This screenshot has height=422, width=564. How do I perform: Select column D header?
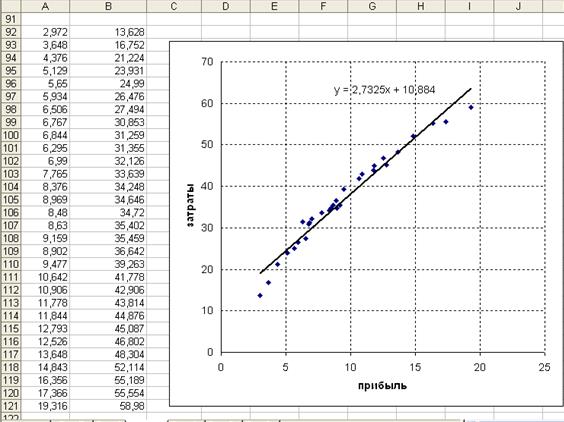226,6
